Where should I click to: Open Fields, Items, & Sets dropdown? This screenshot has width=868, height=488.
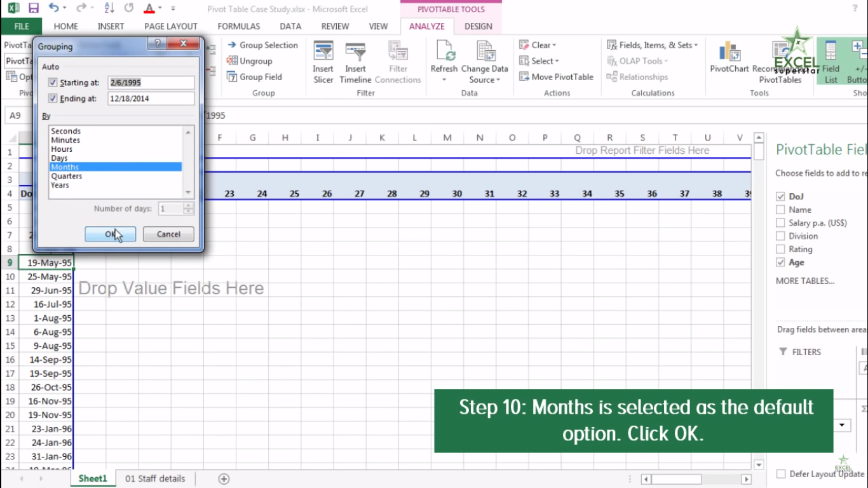click(653, 45)
